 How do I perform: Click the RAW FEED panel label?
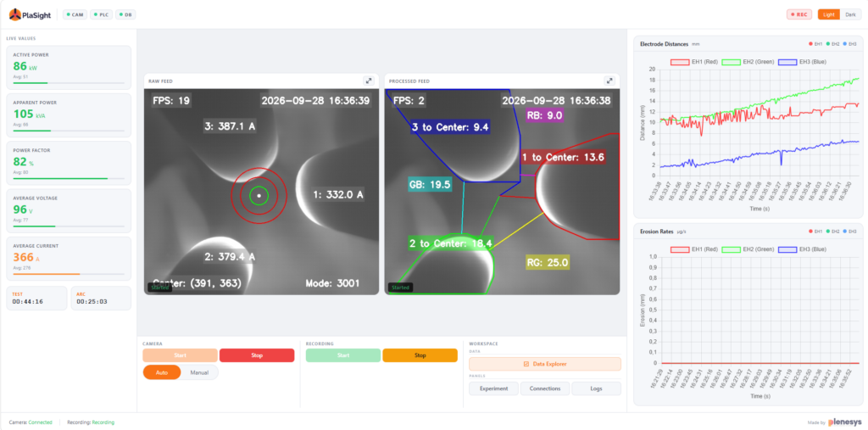click(160, 81)
